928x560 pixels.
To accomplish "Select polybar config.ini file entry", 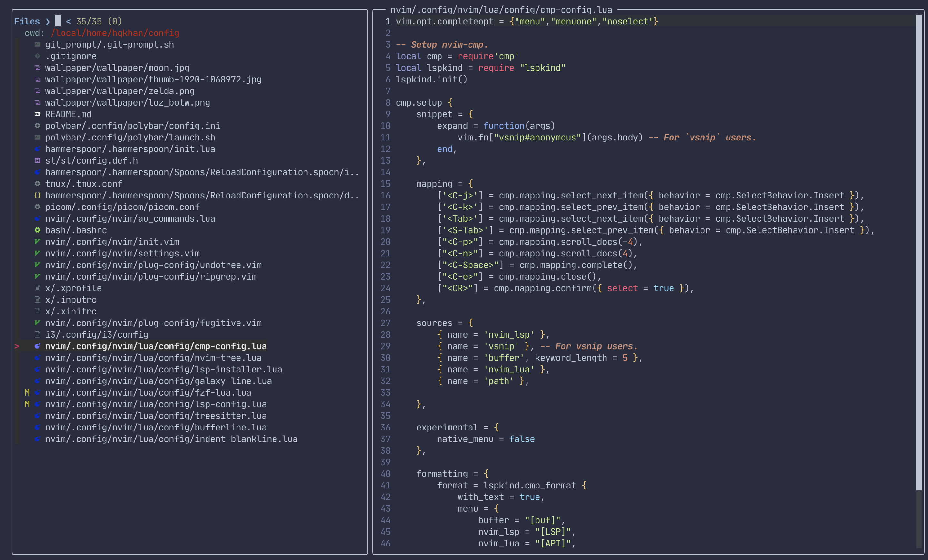I will pyautogui.click(x=132, y=126).
